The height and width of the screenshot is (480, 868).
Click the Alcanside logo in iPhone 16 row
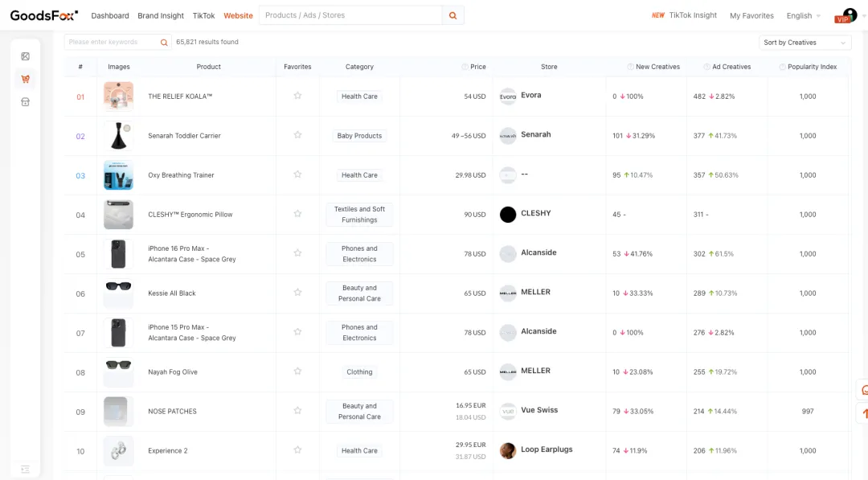(x=508, y=253)
